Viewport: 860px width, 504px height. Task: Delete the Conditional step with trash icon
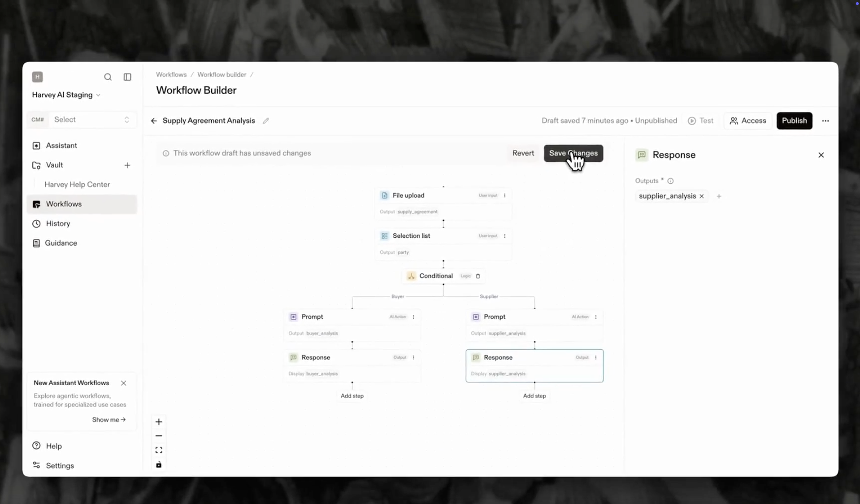tap(478, 276)
